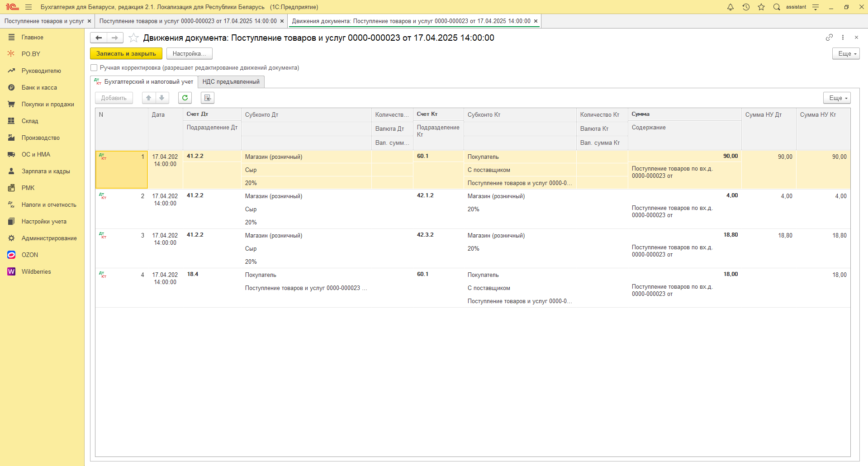Viewport: 868px width, 466px height.
Task: Enable the Ручная корректировка checkbox
Action: (x=94, y=68)
